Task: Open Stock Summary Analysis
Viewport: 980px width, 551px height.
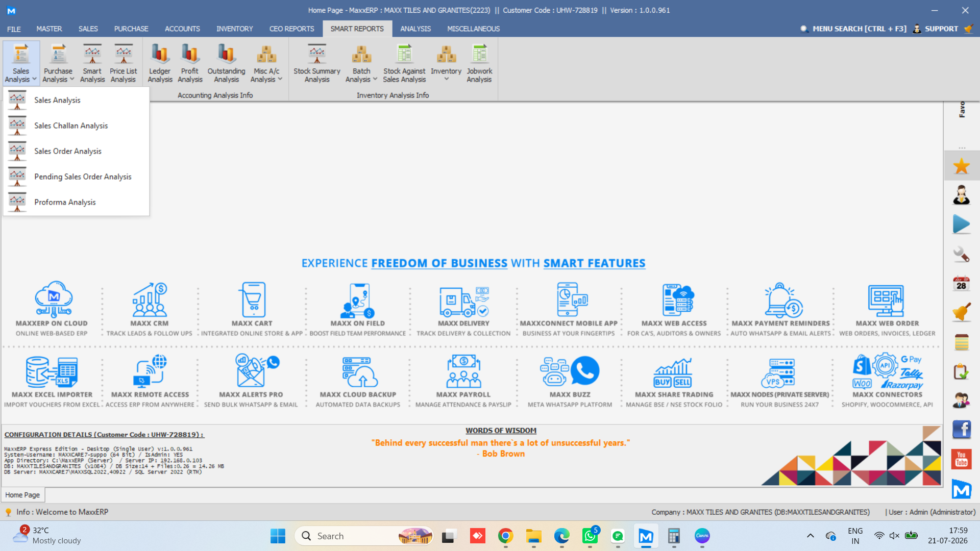Action: click(x=316, y=63)
